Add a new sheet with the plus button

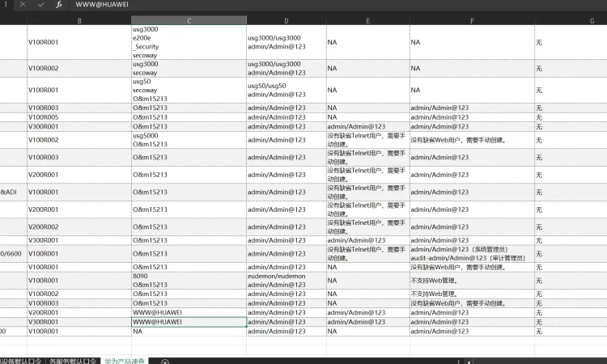point(165,362)
